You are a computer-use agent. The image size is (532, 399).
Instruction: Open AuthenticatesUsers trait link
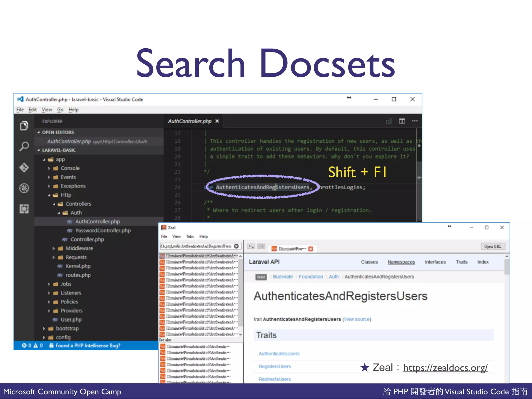pyautogui.click(x=279, y=354)
